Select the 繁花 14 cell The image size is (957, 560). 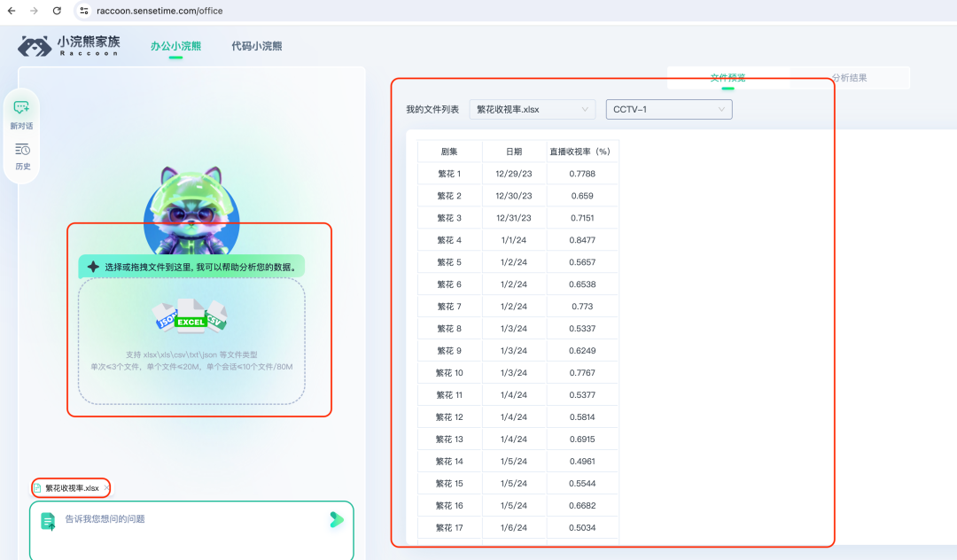coord(449,461)
